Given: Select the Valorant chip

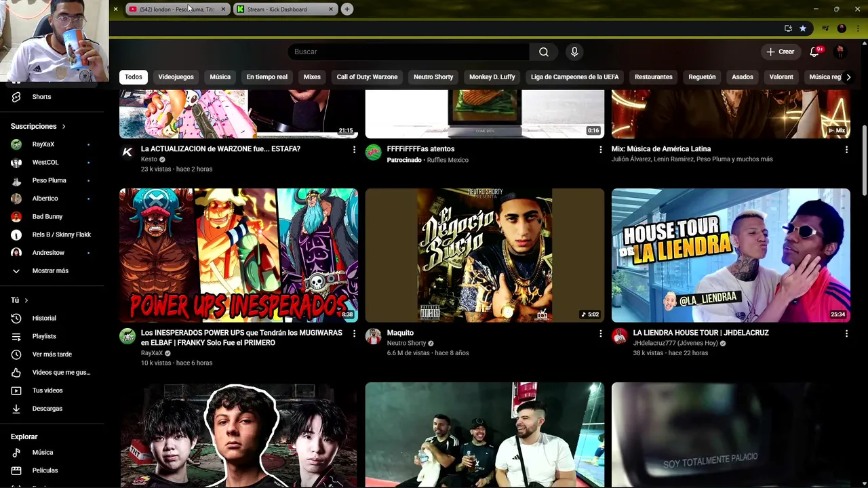Looking at the screenshot, I should (x=781, y=77).
